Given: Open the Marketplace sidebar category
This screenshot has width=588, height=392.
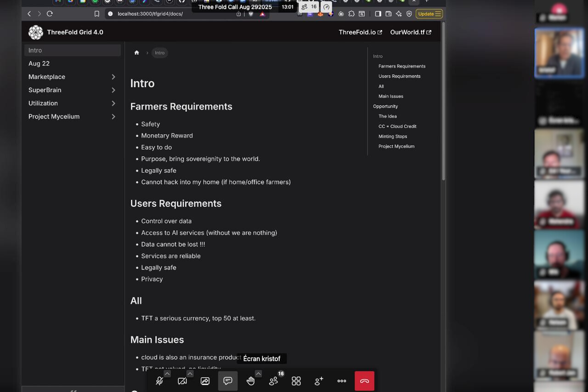Looking at the screenshot, I should tap(47, 77).
